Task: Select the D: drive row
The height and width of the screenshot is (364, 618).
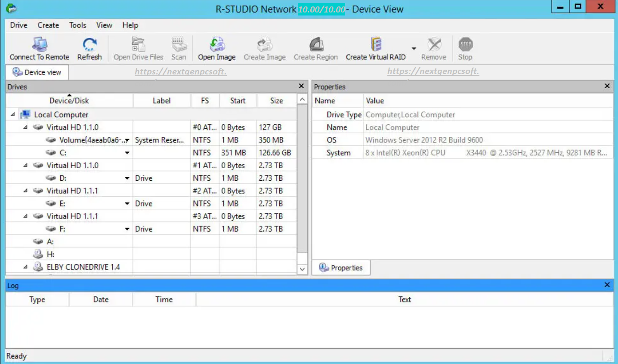Action: [x=63, y=178]
